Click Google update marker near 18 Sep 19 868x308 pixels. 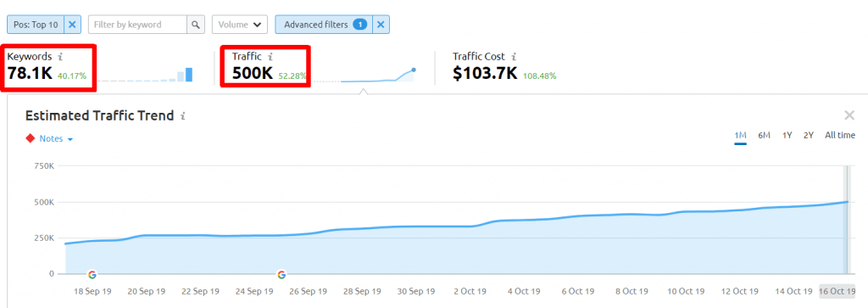tap(92, 274)
